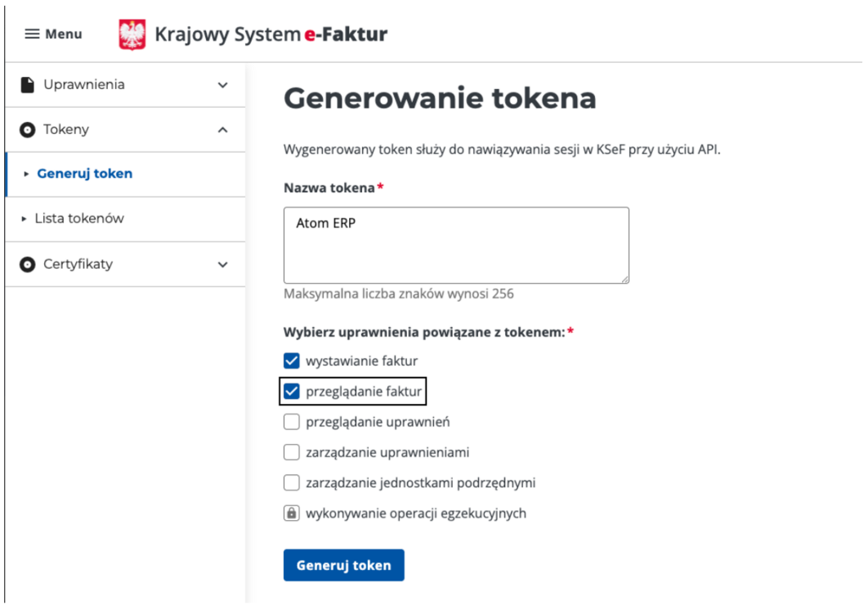Click the Krajowy System e-Faktur title

point(270,35)
